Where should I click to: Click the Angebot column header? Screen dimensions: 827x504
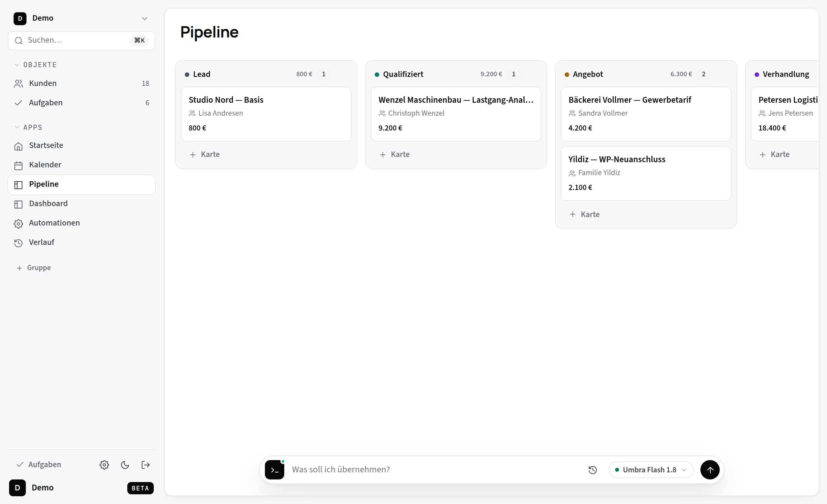588,74
